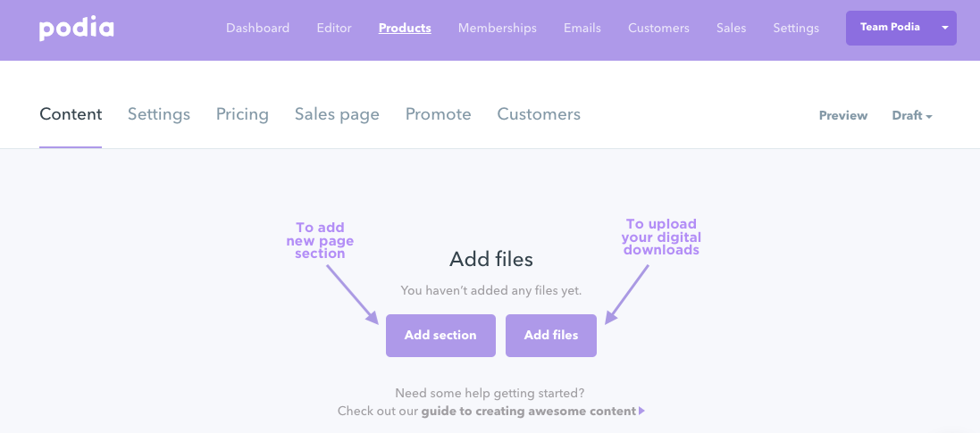Expand the Draft status dropdown
This screenshot has height=433, width=980.
tap(912, 115)
